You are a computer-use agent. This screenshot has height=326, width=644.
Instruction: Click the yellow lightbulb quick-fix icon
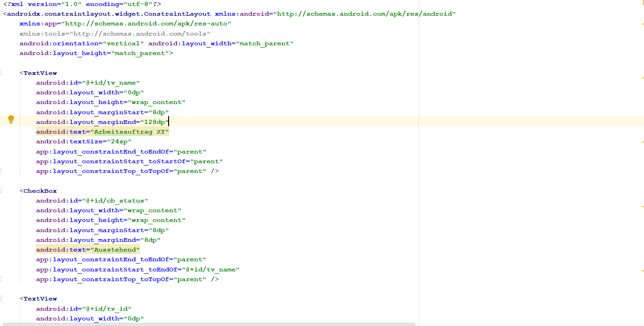coord(11,120)
